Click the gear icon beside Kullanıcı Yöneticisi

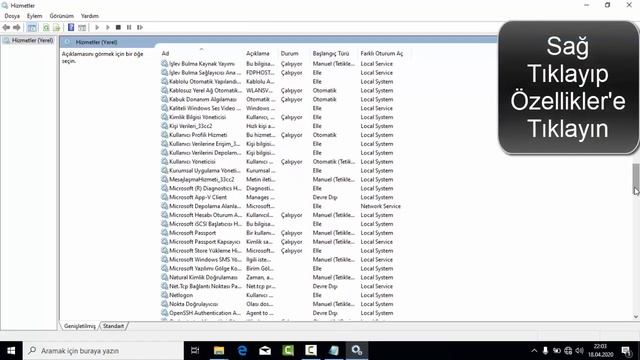click(x=164, y=162)
